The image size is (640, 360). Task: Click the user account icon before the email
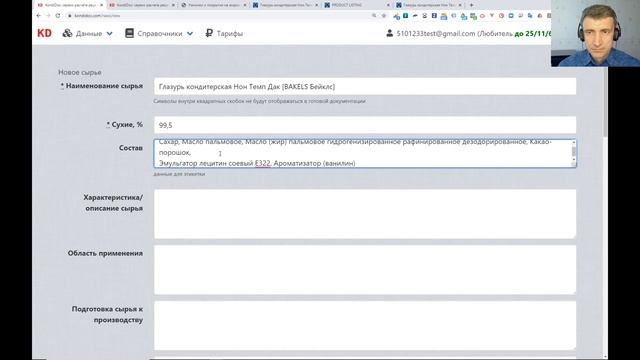pos(389,33)
